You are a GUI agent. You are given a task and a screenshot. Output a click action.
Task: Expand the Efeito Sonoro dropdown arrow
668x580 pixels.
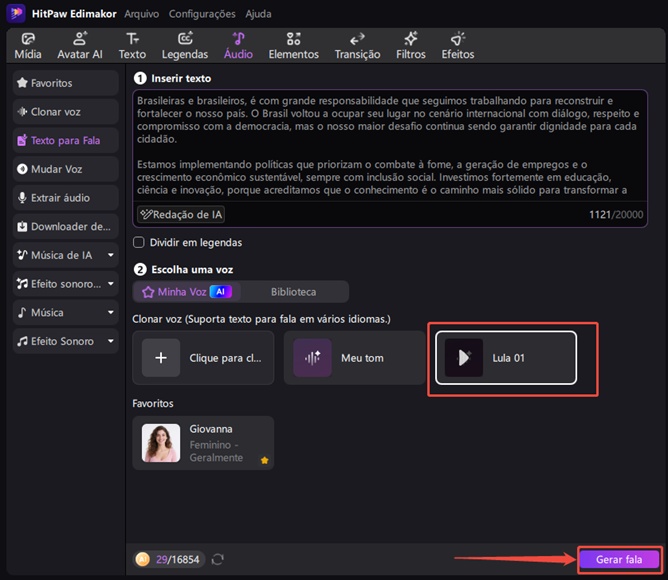click(x=111, y=341)
